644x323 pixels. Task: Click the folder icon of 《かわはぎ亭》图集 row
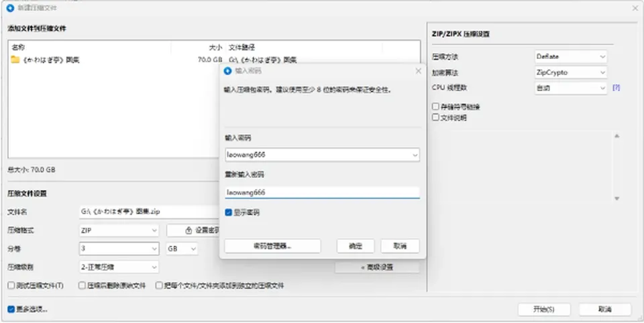pos(15,60)
